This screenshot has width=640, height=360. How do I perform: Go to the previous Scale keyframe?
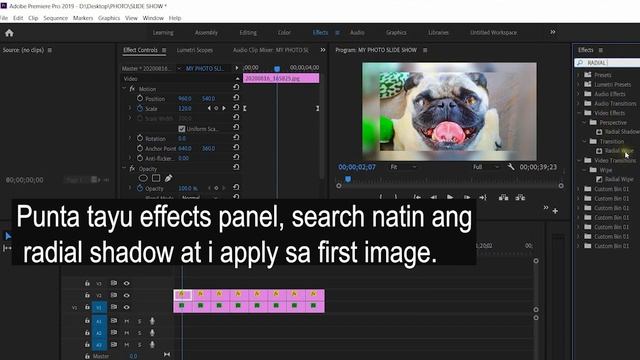click(209, 109)
